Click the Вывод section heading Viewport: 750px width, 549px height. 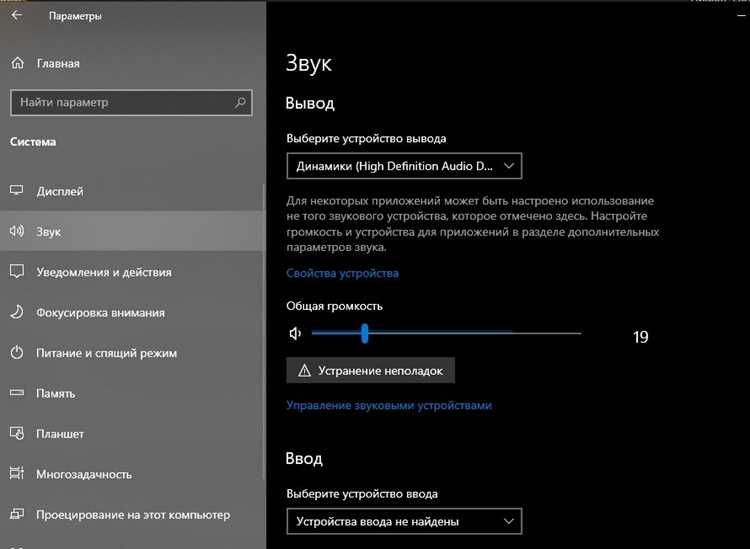pos(310,103)
